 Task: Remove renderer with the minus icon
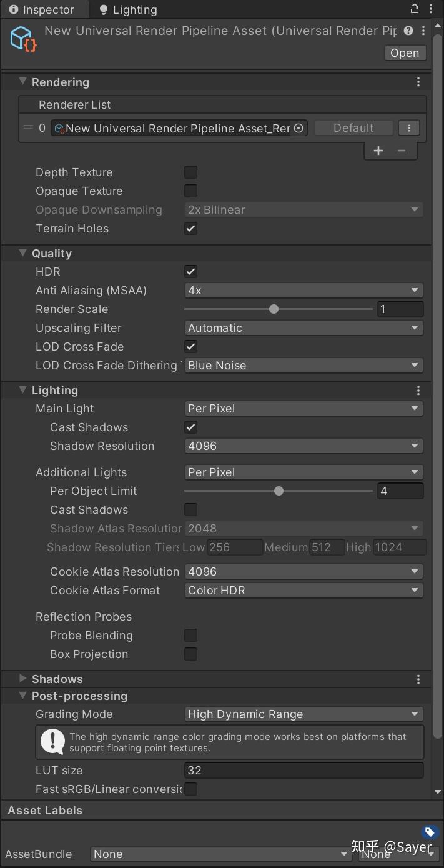click(402, 151)
